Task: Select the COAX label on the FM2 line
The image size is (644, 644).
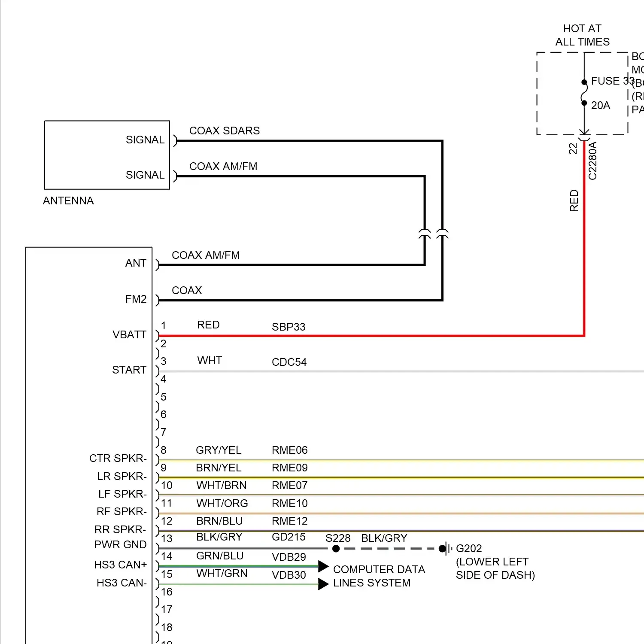Action: pos(187,290)
